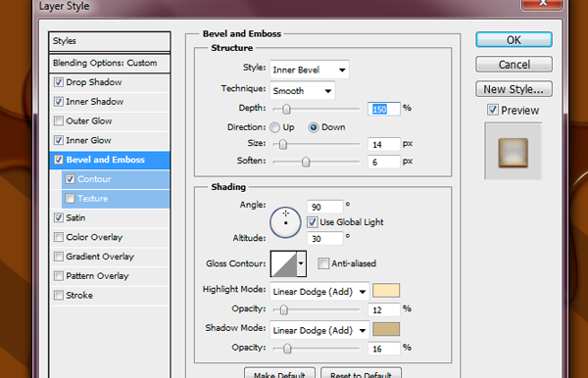Select the Contour sub-item row

[x=116, y=179]
